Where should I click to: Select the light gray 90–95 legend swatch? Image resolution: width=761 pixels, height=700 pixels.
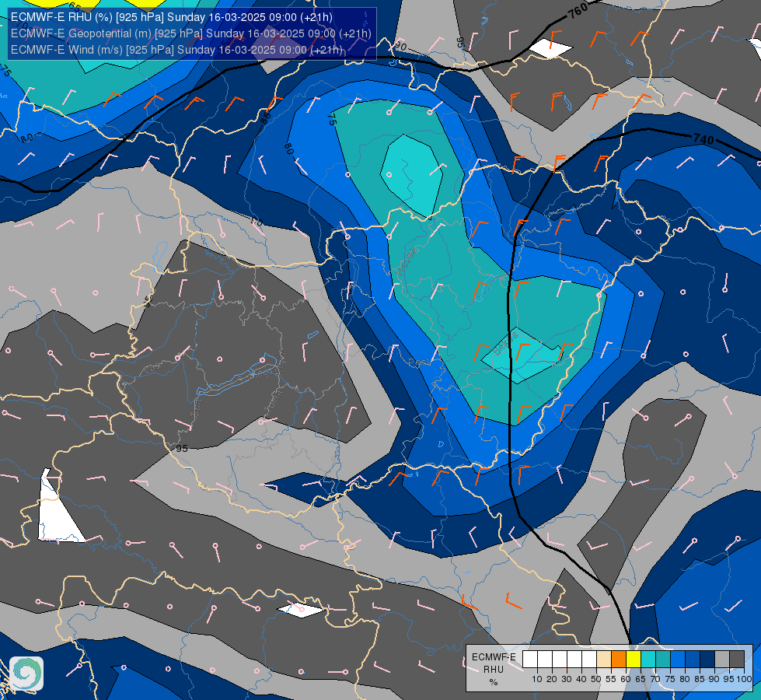[722, 660]
